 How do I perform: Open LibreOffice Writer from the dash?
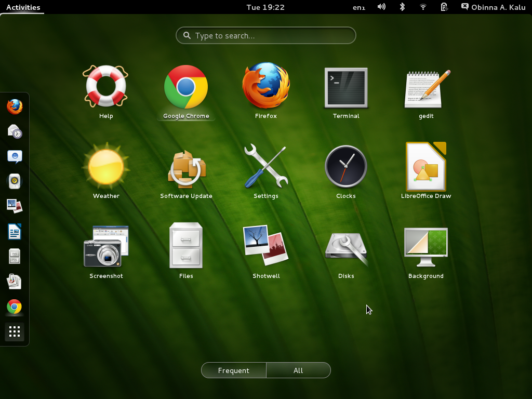(15, 232)
